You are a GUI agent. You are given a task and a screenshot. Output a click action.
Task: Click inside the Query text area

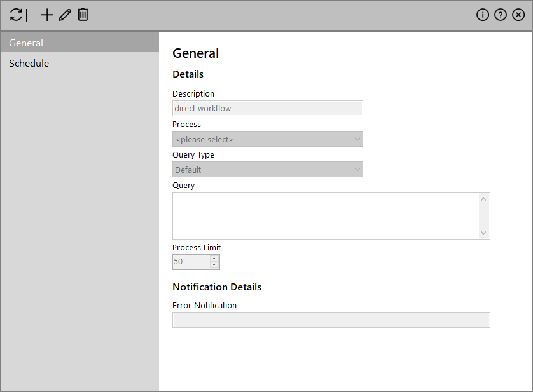point(326,216)
